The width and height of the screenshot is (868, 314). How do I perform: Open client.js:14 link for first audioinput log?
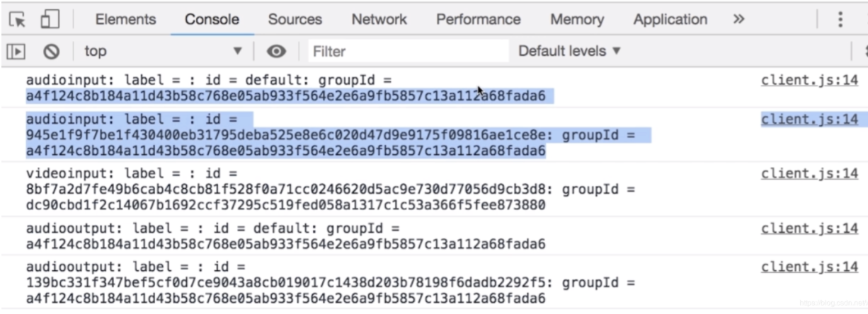[x=809, y=80]
